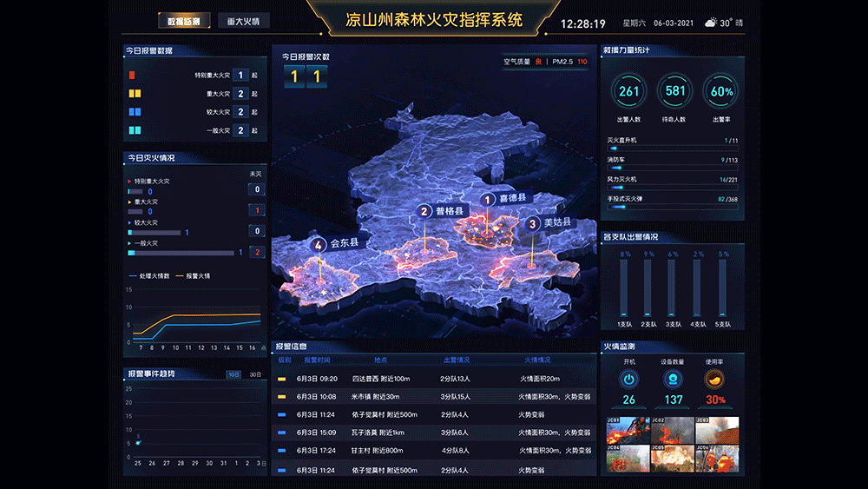This screenshot has width=868, height=489.
Task: Click the 261 出警人数 circular gauge
Action: tap(628, 91)
